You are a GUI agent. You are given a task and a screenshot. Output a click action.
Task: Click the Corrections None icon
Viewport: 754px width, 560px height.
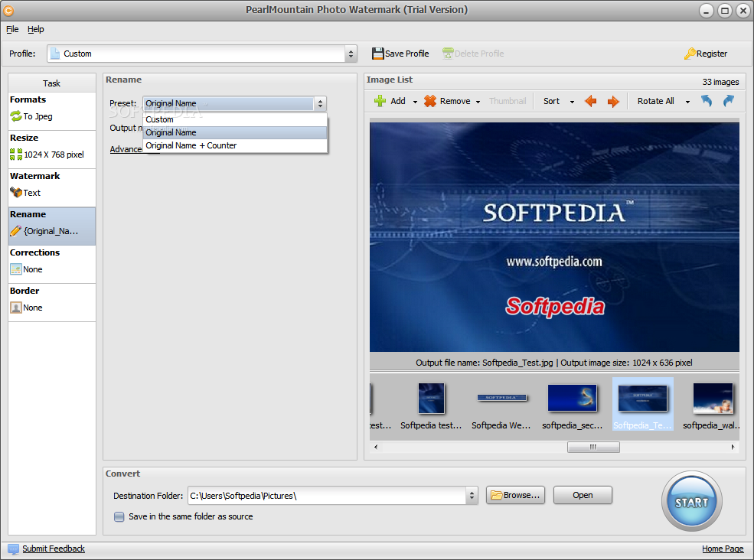point(16,269)
